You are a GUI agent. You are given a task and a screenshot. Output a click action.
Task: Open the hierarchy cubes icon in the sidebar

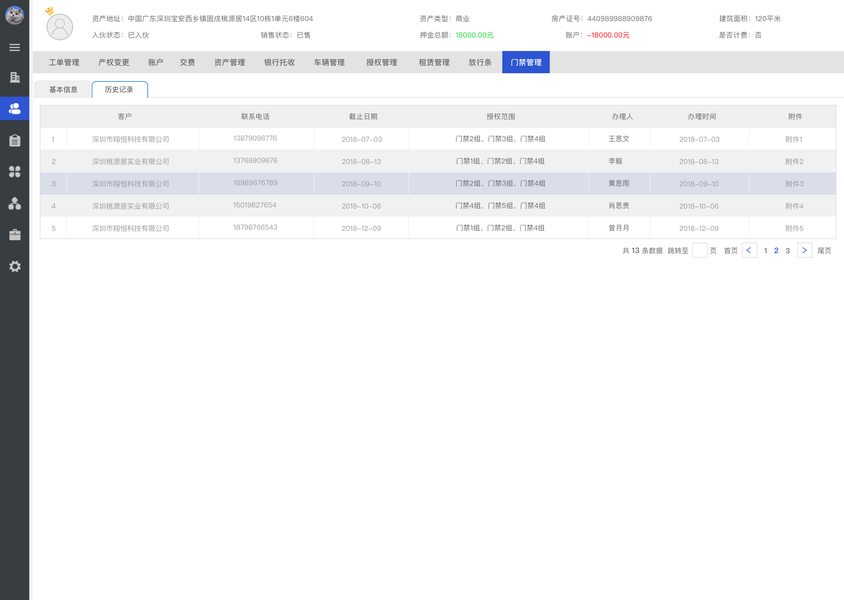15,203
